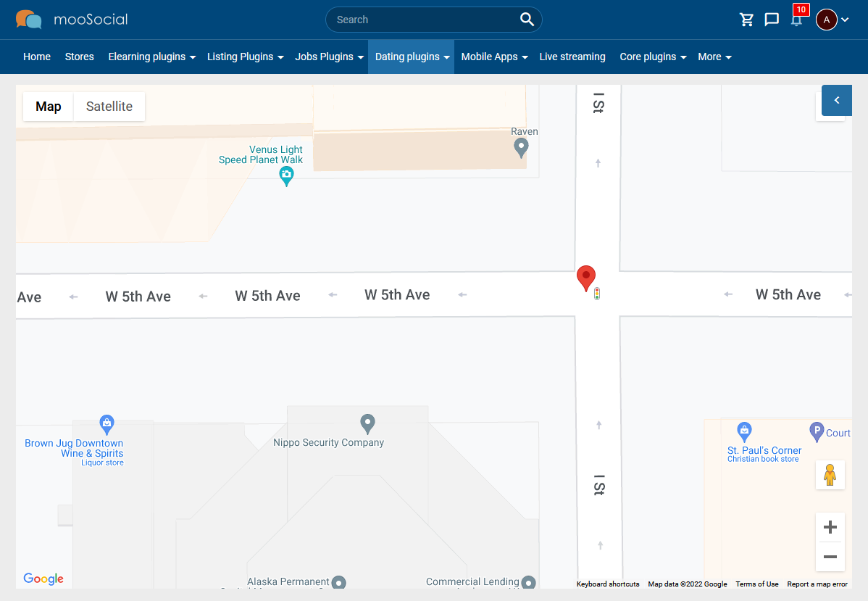Click the Alaska Permanent place pin
Viewport: 868px width, 601px height.
339,583
